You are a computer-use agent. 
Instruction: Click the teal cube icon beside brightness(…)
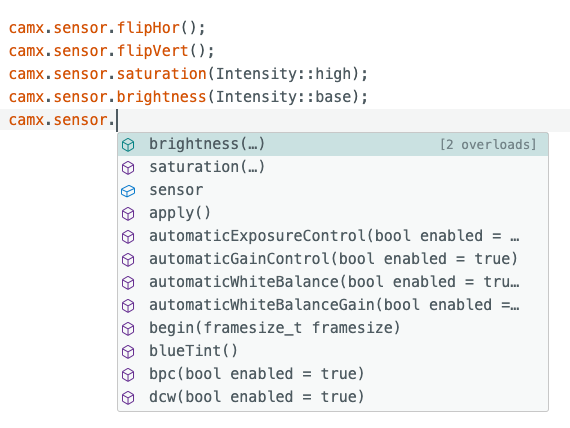128,145
